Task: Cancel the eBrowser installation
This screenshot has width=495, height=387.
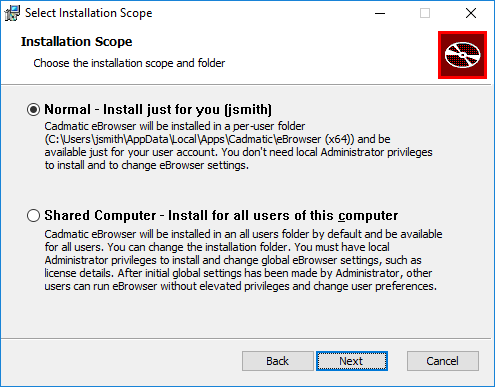Action: point(443,361)
